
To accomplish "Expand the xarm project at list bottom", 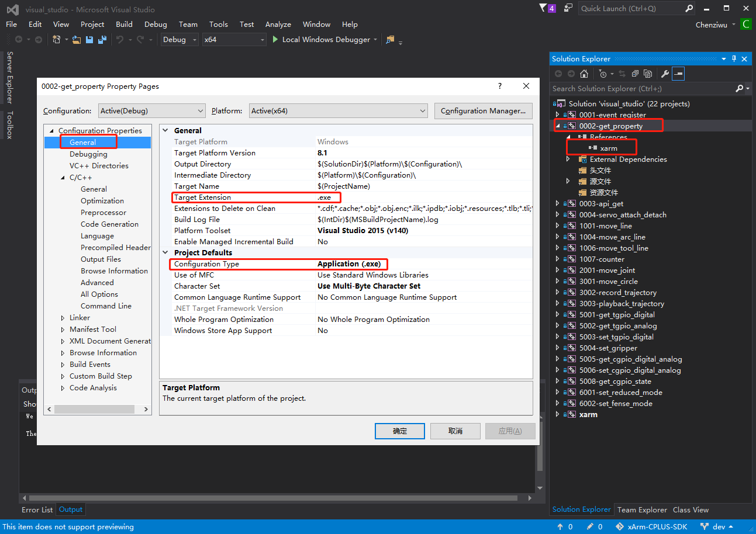I will point(557,414).
